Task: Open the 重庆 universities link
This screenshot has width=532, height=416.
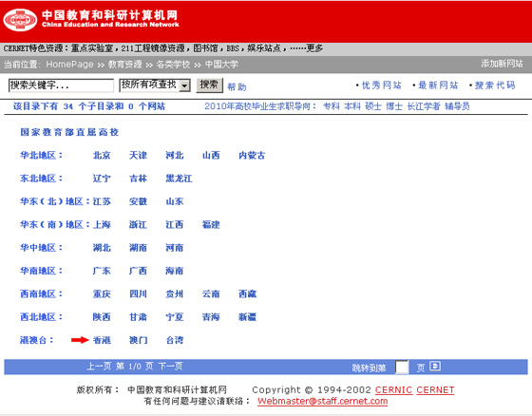Action: click(102, 293)
